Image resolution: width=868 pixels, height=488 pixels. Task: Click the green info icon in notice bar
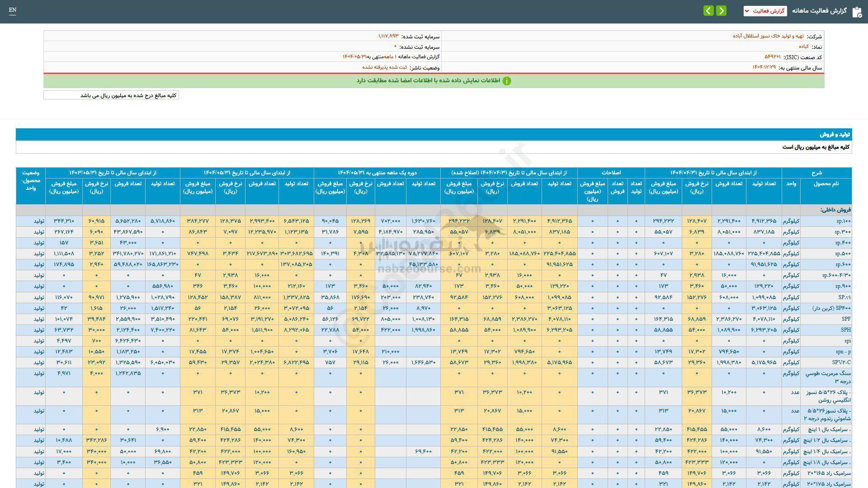[x=507, y=81]
